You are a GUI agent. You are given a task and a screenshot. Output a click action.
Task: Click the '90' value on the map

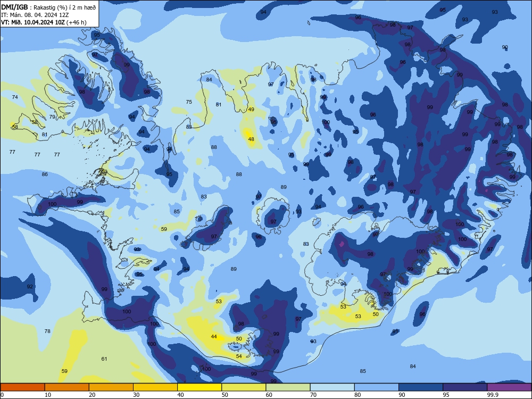click(x=505, y=47)
